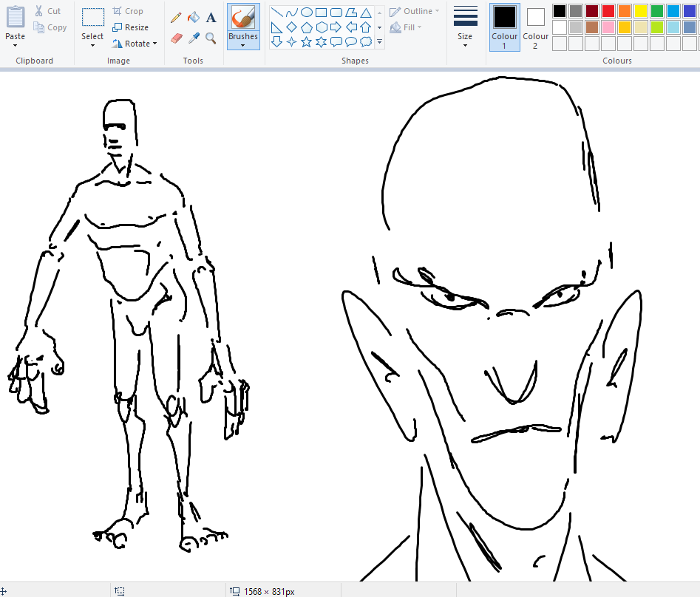
Task: Choose the Oval callout shape
Action: click(x=351, y=42)
